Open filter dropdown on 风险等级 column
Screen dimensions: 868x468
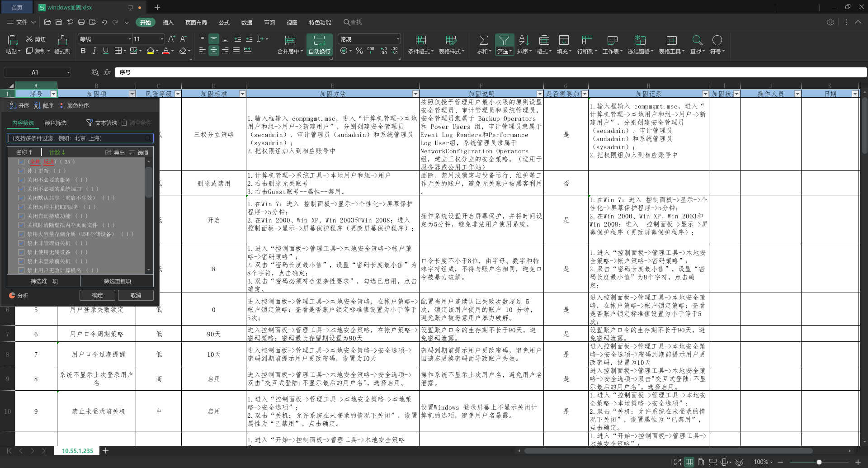click(x=178, y=94)
